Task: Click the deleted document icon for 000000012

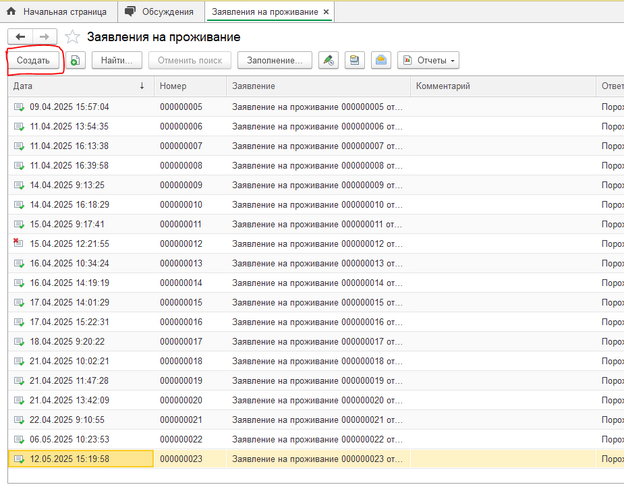Action: [x=18, y=243]
